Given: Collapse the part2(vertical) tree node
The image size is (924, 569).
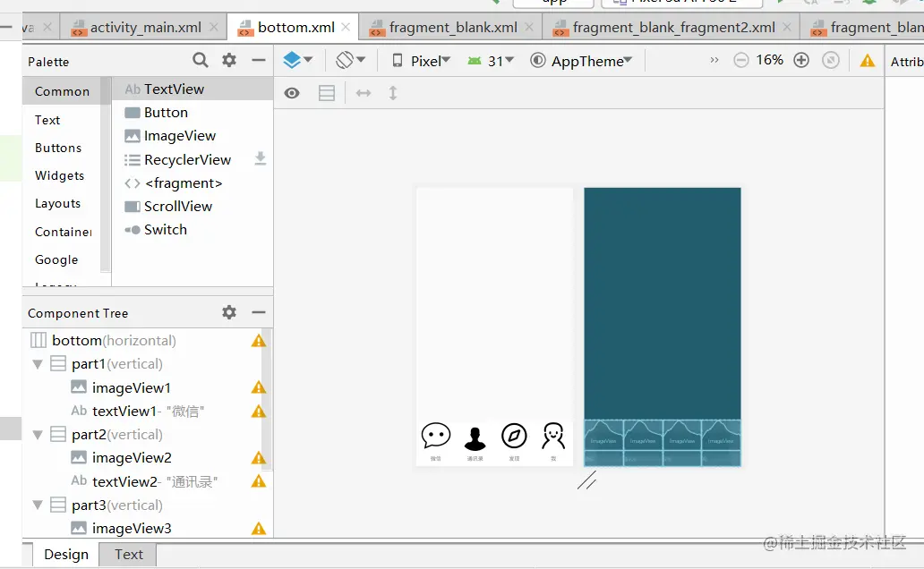Looking at the screenshot, I should (x=38, y=435).
